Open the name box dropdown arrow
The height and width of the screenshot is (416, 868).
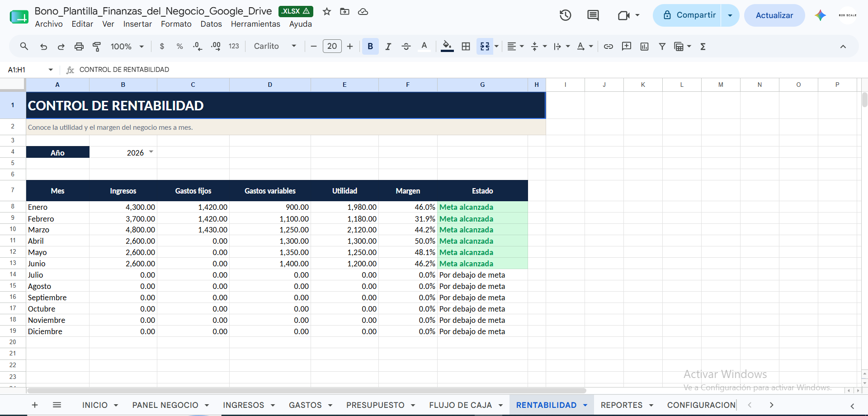tap(51, 70)
